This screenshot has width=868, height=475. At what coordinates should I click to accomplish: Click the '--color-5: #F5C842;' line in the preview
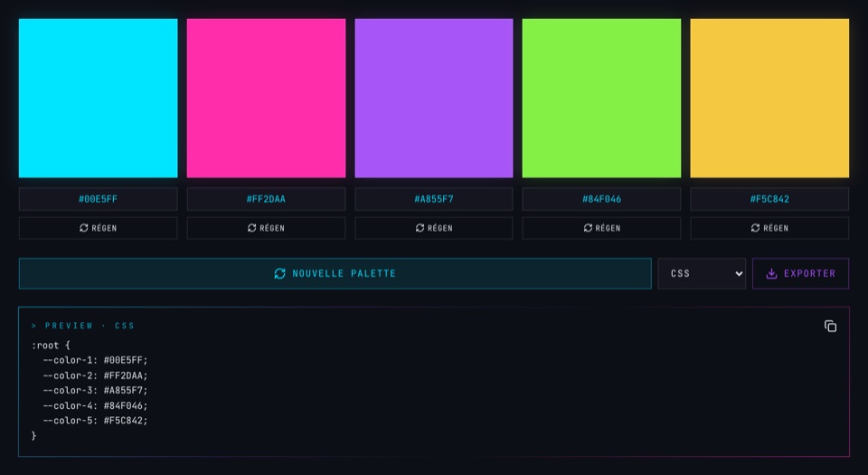click(x=95, y=420)
